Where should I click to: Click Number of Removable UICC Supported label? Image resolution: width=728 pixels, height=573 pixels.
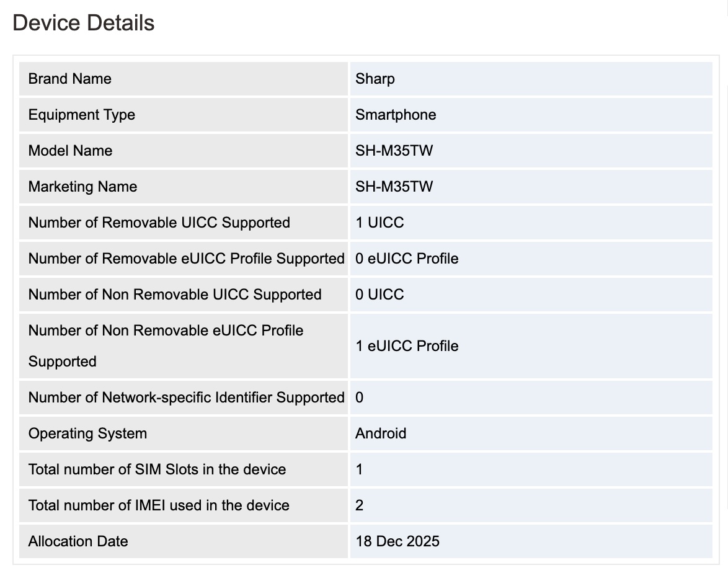coord(159,223)
